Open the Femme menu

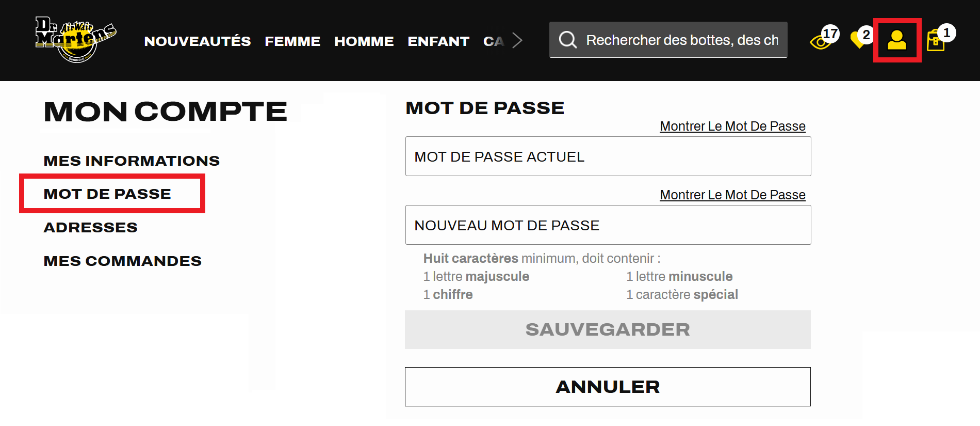coord(292,41)
